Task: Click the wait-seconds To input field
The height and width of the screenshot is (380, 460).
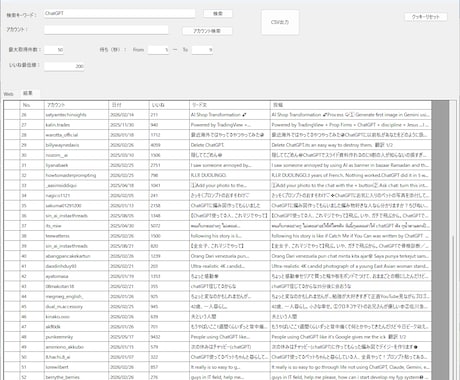Action: tap(202, 50)
